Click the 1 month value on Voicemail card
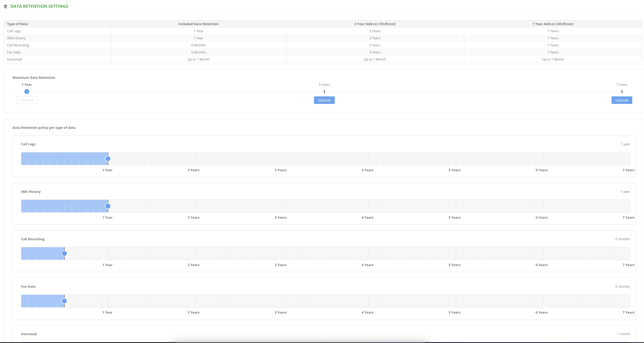Image resolution: width=644 pixels, height=343 pixels. pyautogui.click(x=623, y=334)
